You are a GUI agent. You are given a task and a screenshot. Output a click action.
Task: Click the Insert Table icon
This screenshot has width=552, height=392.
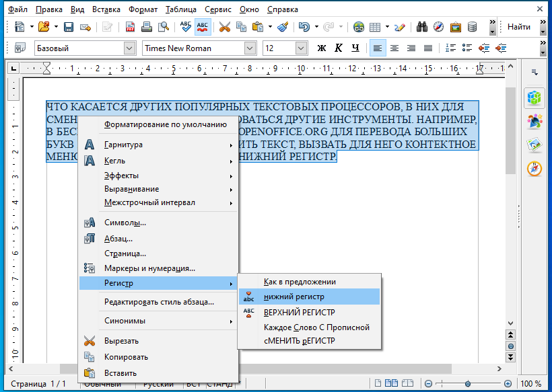375,28
